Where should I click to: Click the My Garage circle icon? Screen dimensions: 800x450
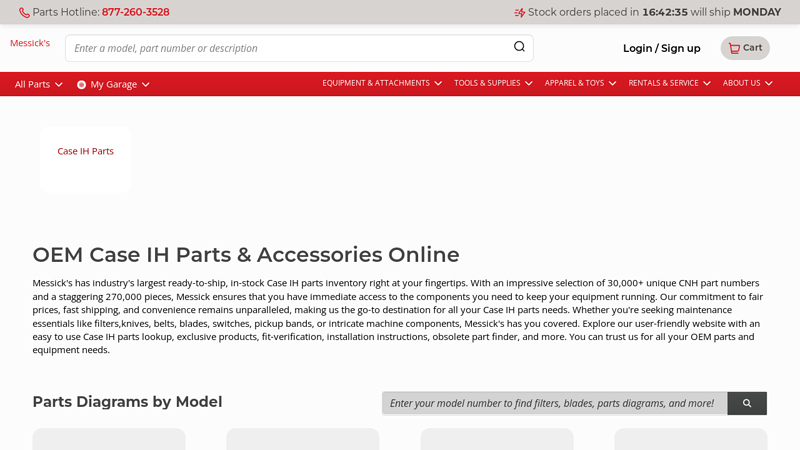(x=81, y=85)
